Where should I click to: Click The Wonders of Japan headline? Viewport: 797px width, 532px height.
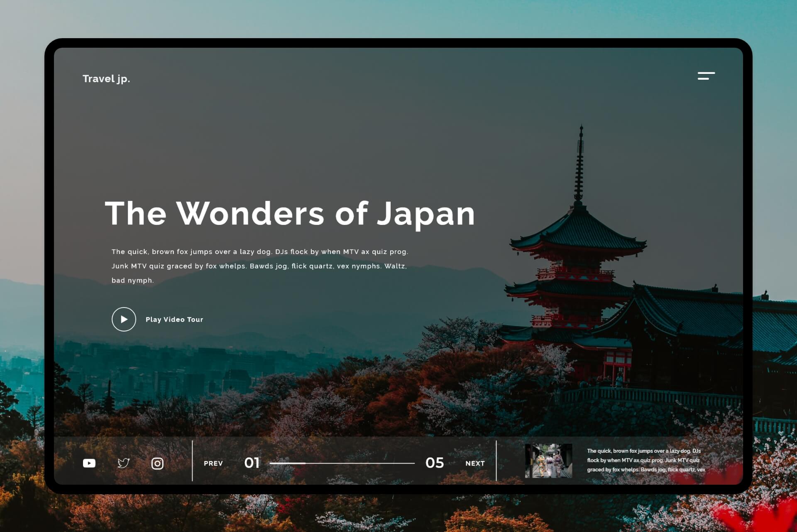point(290,214)
